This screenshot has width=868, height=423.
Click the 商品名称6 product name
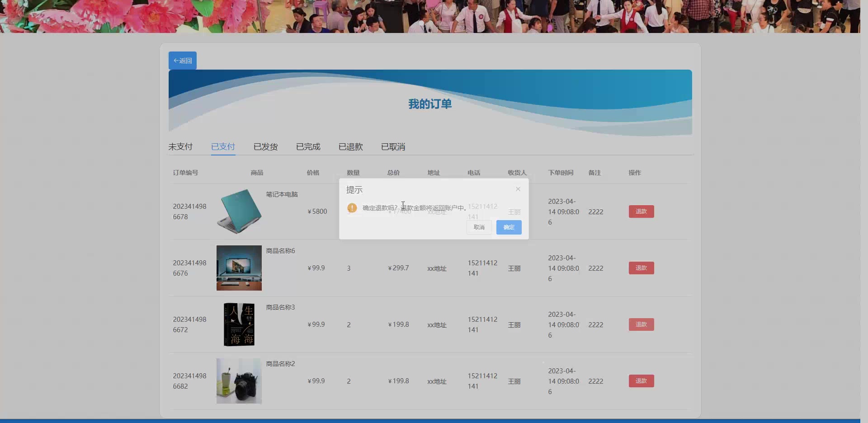[280, 251]
